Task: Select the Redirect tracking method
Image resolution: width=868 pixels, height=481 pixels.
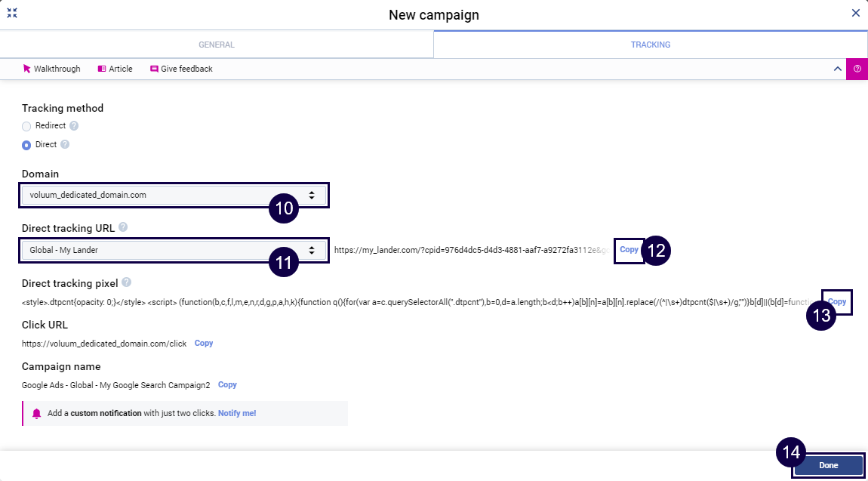Action: coord(26,126)
